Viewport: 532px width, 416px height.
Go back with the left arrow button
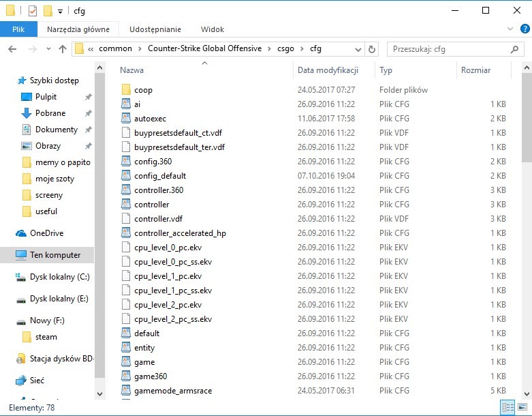point(12,49)
